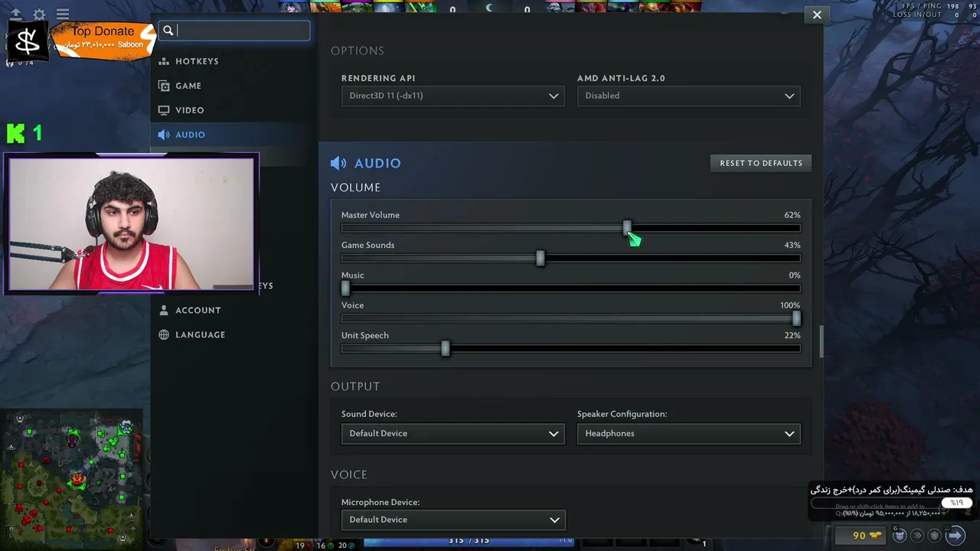Click the Master Volume slider handle
Image resolution: width=980 pixels, height=551 pixels.
(627, 228)
